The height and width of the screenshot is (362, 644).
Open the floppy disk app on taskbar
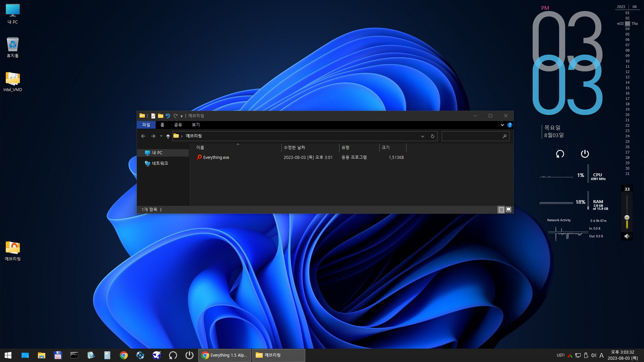pyautogui.click(x=58, y=355)
